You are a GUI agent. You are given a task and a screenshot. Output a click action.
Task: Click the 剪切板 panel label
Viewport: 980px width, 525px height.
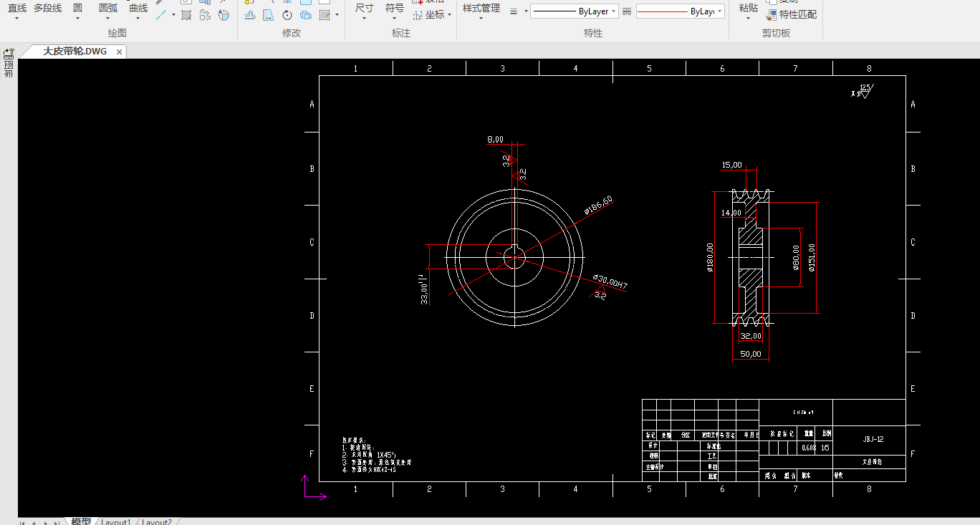point(777,33)
